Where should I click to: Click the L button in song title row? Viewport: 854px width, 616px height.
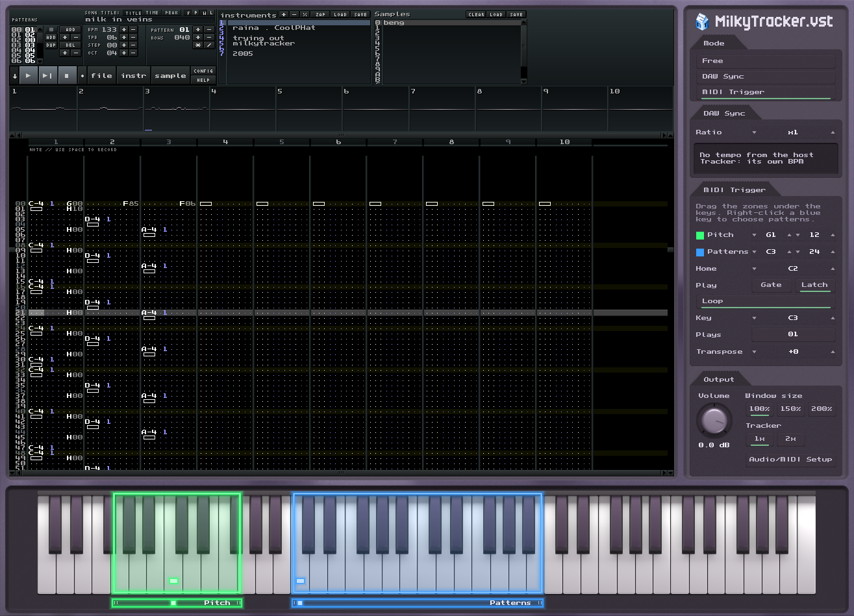tap(211, 12)
